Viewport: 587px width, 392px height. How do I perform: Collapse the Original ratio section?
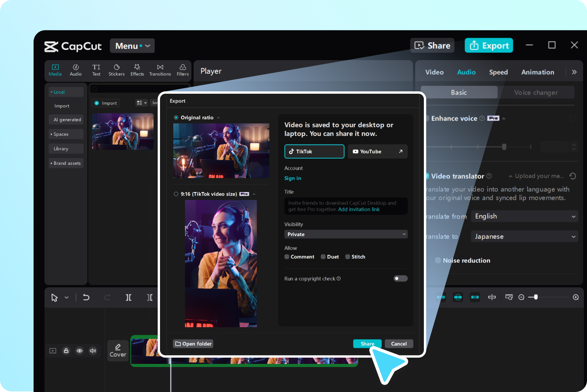(x=218, y=117)
